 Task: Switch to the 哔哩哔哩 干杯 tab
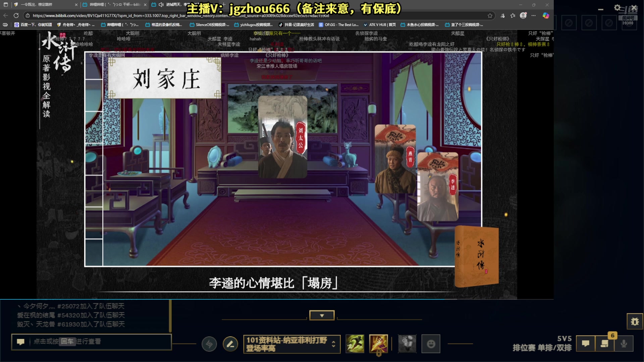(x=114, y=5)
